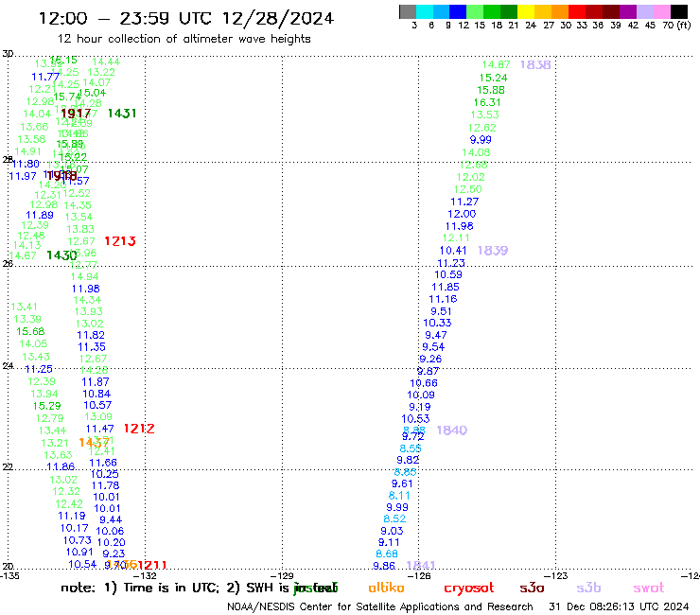The width and height of the screenshot is (700, 615).
Task: Click the dark red 1917 time marker
Action: (76, 114)
